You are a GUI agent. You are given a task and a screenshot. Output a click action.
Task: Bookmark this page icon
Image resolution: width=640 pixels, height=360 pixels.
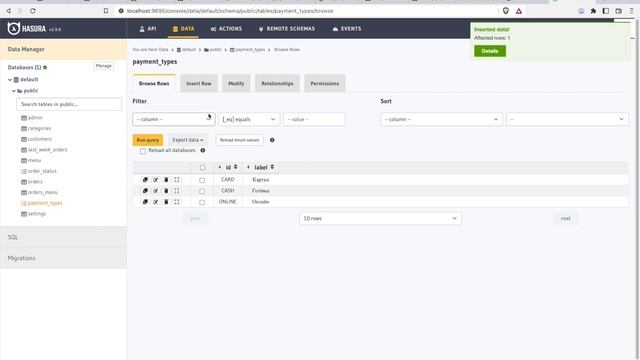[106, 11]
